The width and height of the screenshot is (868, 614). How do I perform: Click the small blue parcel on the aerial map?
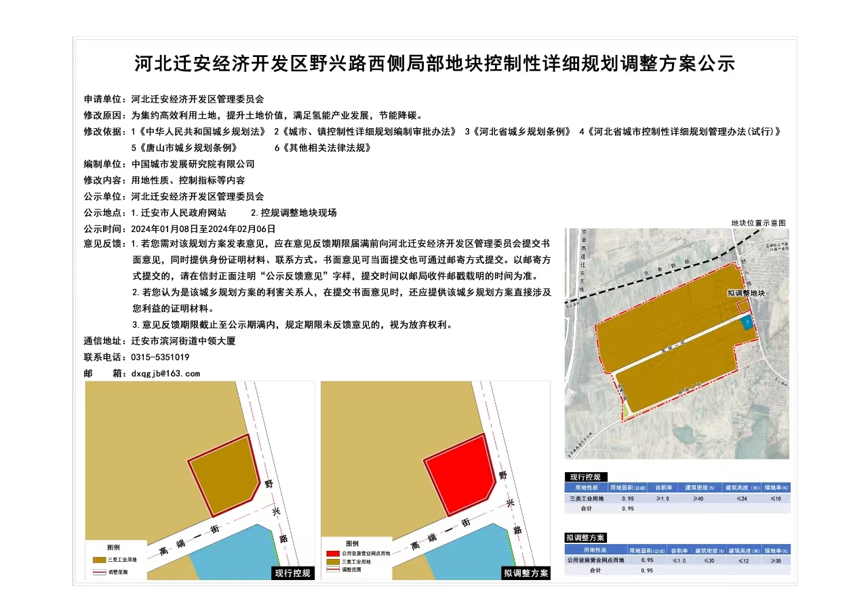pyautogui.click(x=747, y=323)
